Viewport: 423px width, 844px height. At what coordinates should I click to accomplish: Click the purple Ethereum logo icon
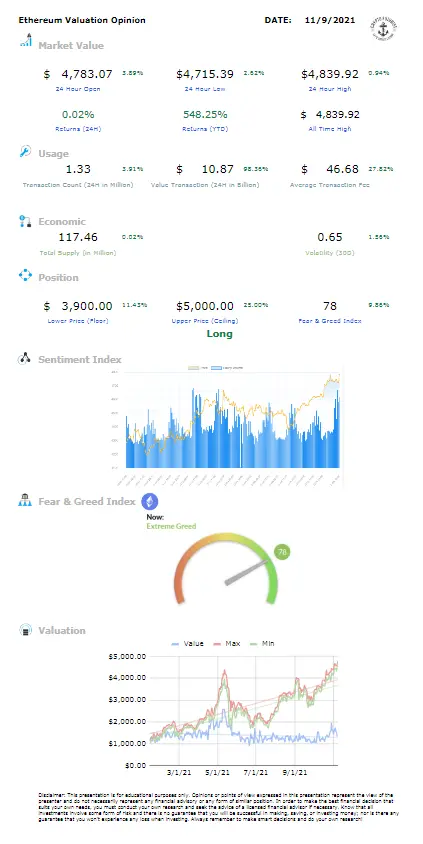pyautogui.click(x=150, y=502)
